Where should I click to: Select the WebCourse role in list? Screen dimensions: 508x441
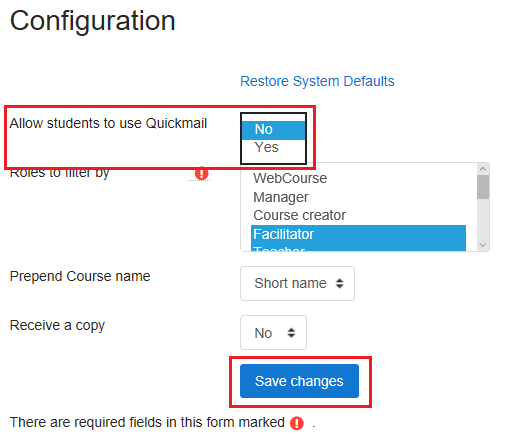358,178
